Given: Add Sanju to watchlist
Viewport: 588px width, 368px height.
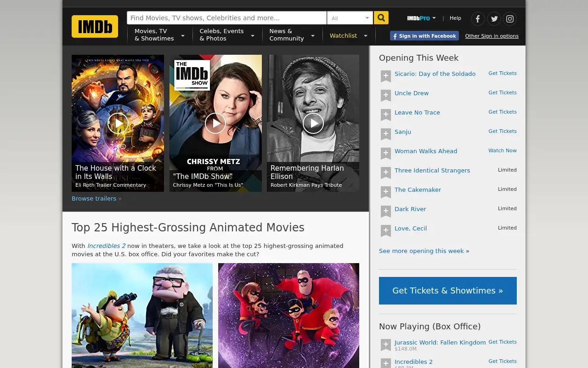Looking at the screenshot, I should click(386, 133).
